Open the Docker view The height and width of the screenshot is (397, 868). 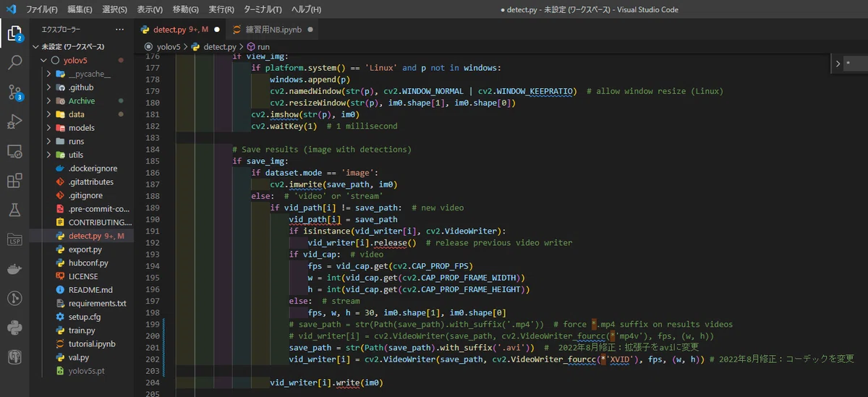[x=14, y=269]
